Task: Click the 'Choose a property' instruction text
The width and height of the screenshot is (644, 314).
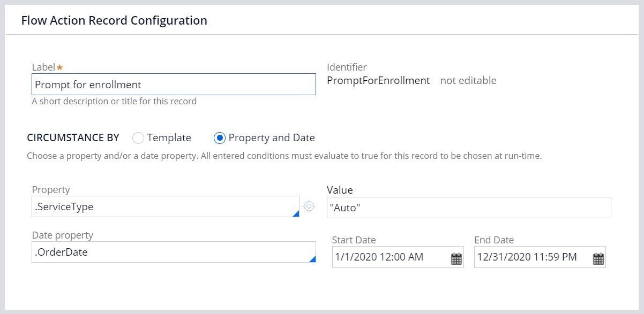Action: pos(284,157)
